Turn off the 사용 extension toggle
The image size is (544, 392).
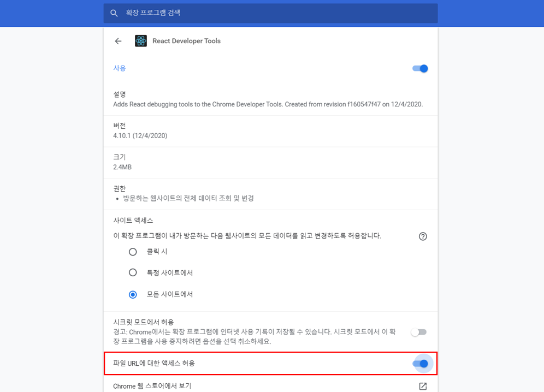point(420,69)
